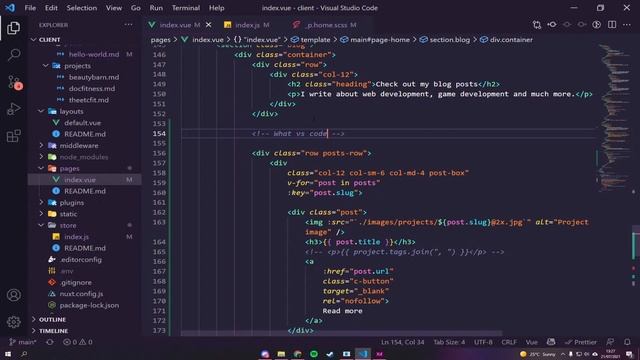The image size is (640, 360).
Task: Click the vertical editor scrollbar thumb
Action: 636,242
